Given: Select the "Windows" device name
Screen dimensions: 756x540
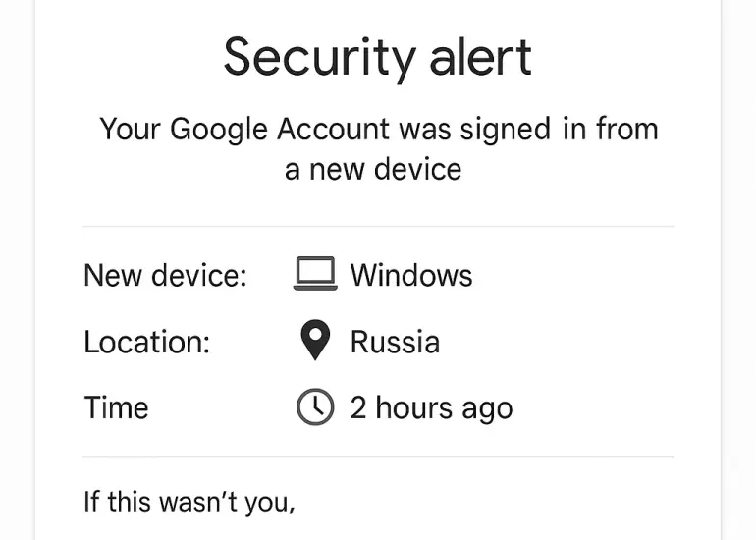Looking at the screenshot, I should (x=411, y=275).
